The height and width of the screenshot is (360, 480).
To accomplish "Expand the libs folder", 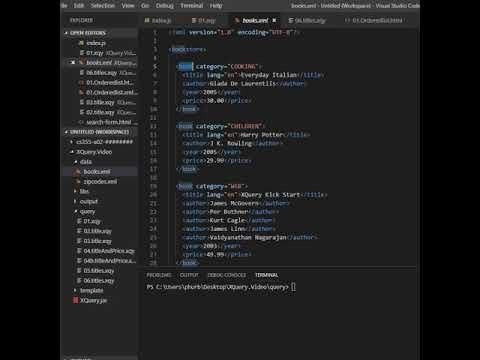I will 84,191.
